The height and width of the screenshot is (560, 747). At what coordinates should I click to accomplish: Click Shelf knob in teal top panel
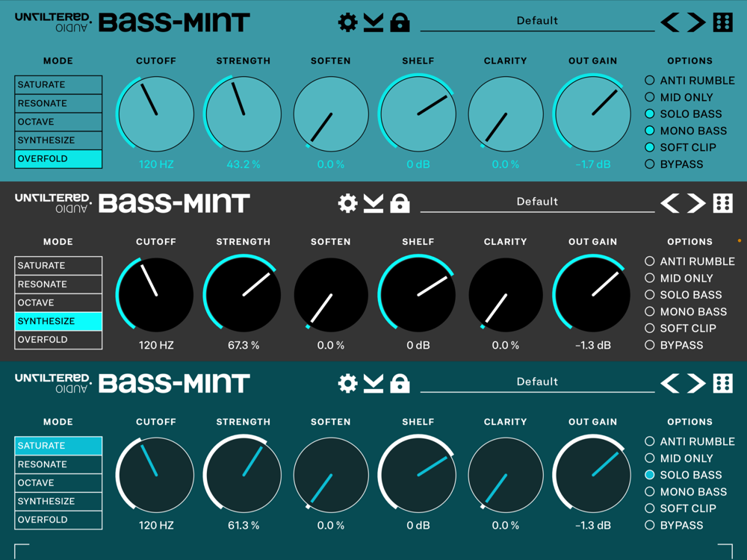(418, 114)
